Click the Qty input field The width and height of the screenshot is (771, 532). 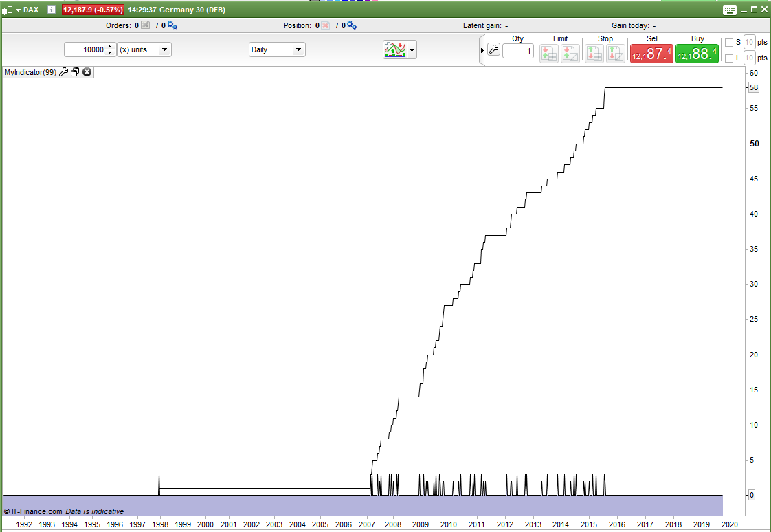pyautogui.click(x=518, y=51)
